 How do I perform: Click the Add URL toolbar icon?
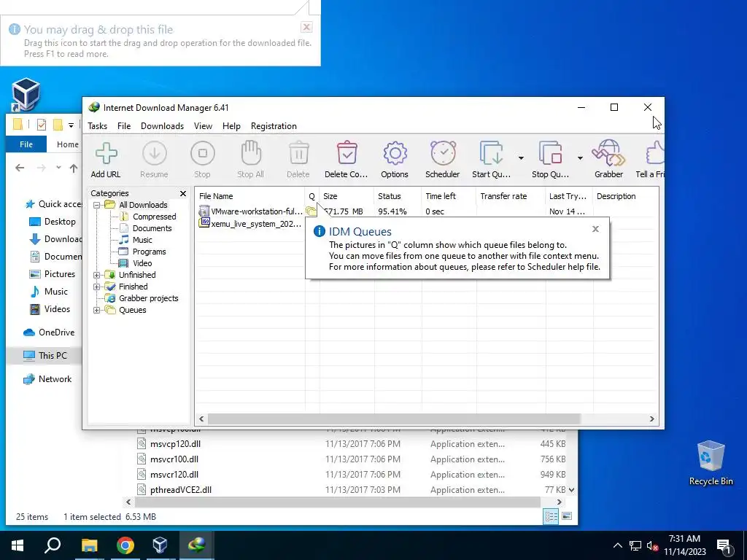106,160
